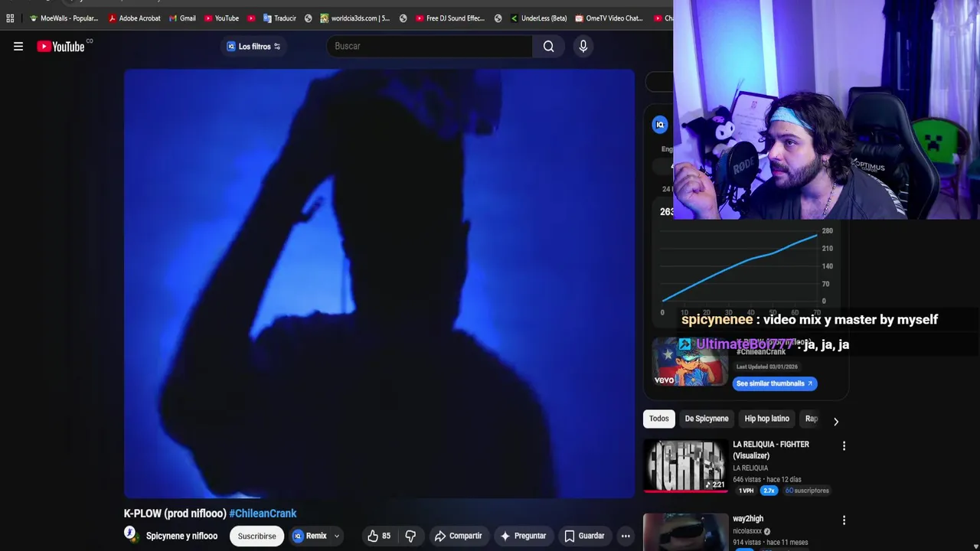
Task: Open way2high video thumbnail
Action: (685, 532)
